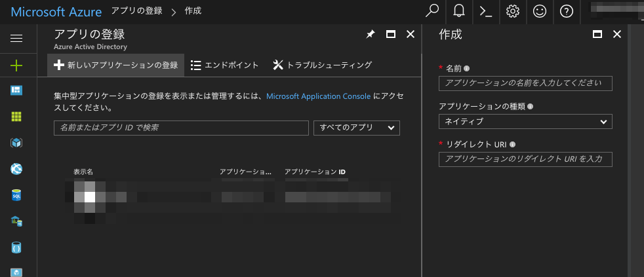Click info icon next to 名前
Viewport: 644px width, 277px height.
coord(466,69)
